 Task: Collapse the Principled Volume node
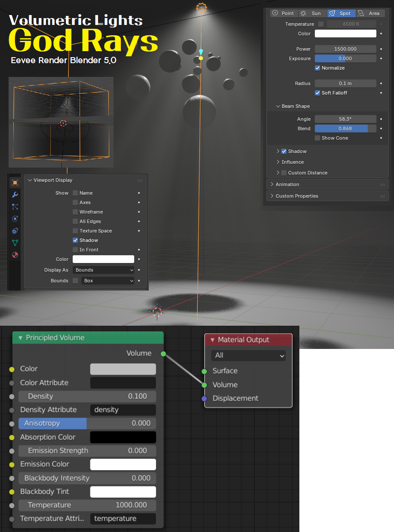[x=20, y=338]
